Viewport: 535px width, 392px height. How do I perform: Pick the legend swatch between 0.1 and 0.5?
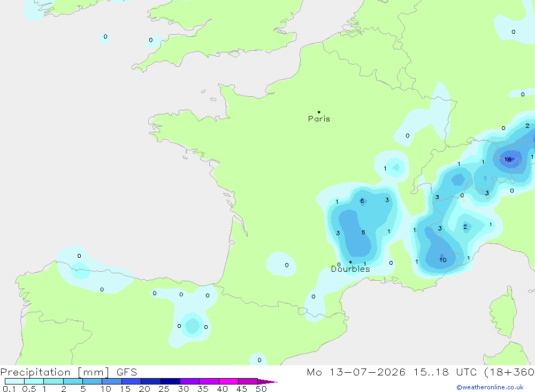click(x=14, y=381)
